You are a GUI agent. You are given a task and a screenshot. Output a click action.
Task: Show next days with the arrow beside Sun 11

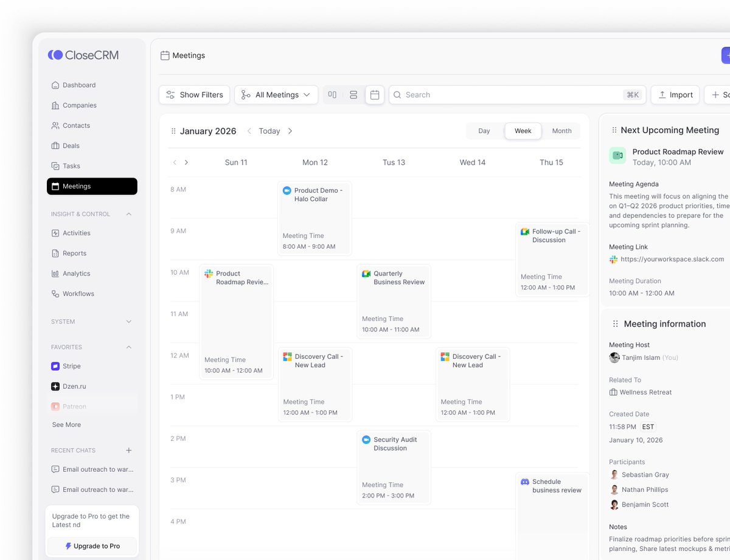click(186, 162)
